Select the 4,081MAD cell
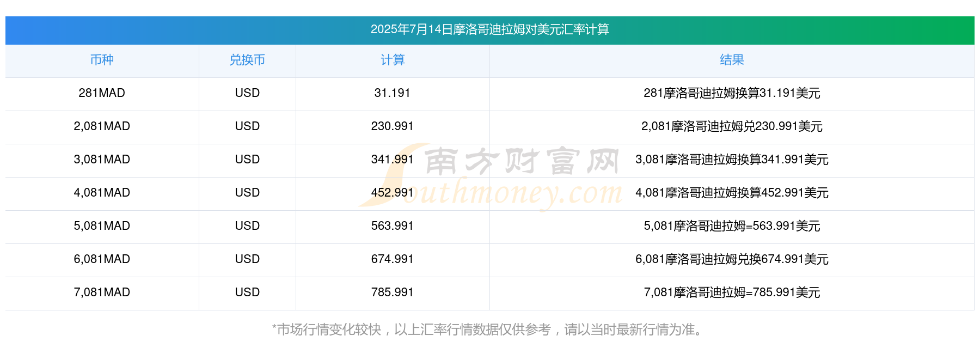 coord(102,193)
